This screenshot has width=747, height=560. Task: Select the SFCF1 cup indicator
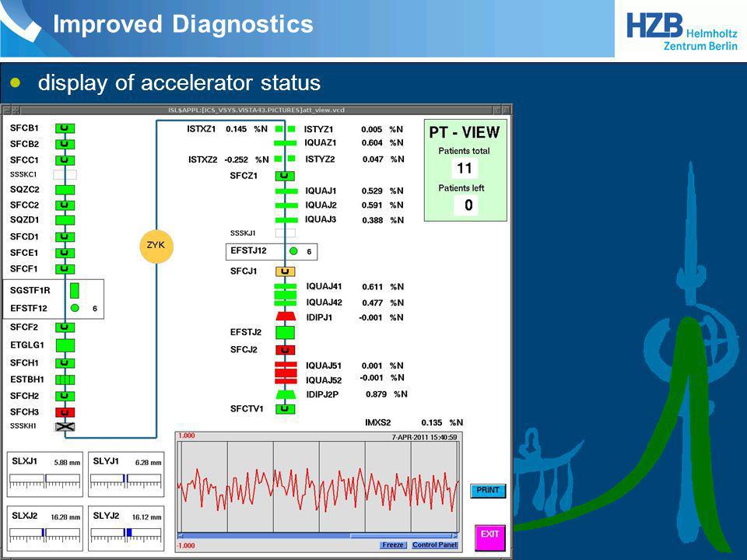[65, 269]
